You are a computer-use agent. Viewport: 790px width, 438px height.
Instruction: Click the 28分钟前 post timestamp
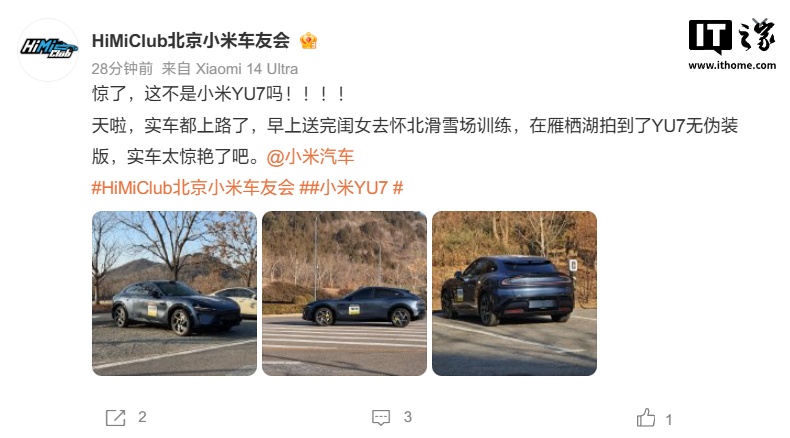(122, 69)
